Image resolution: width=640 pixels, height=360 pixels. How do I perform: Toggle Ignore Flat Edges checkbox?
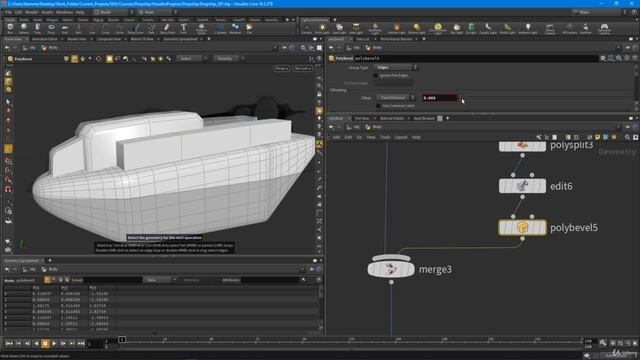click(x=376, y=76)
